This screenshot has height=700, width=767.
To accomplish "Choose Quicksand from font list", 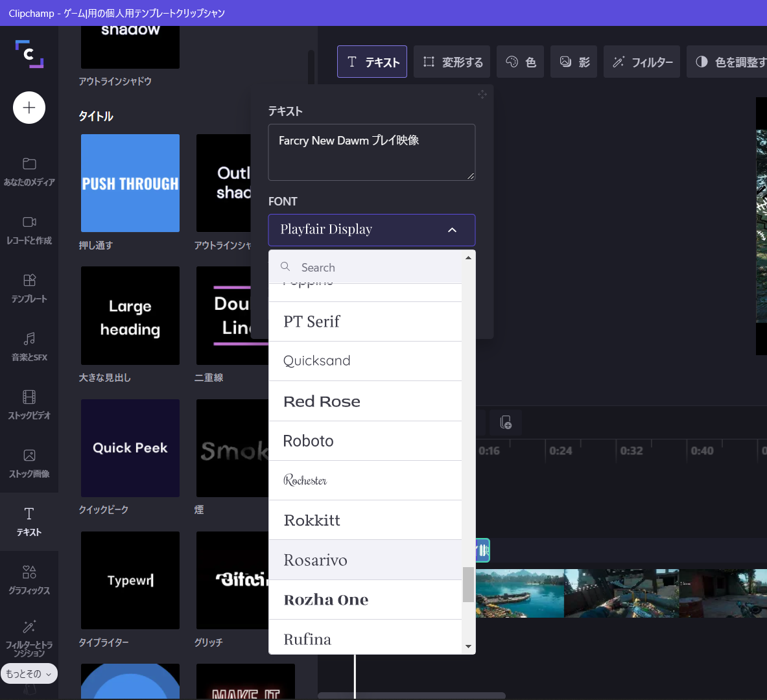I will pos(365,361).
